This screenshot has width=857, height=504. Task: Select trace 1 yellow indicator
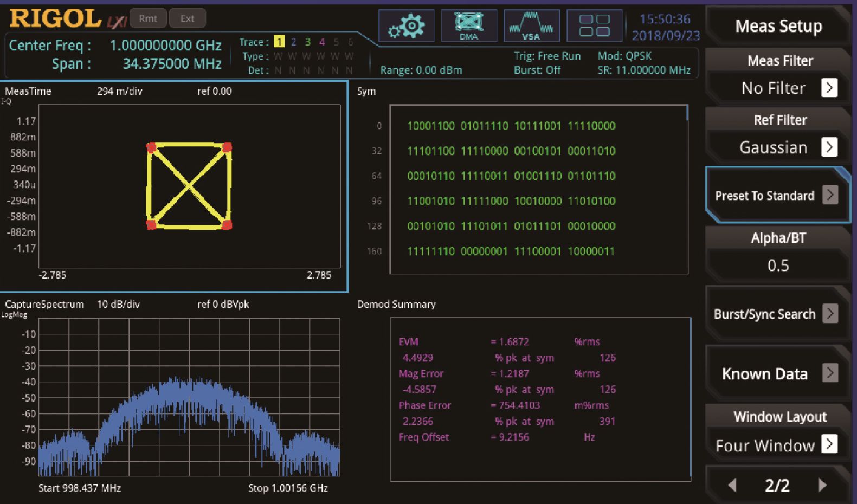(x=279, y=42)
